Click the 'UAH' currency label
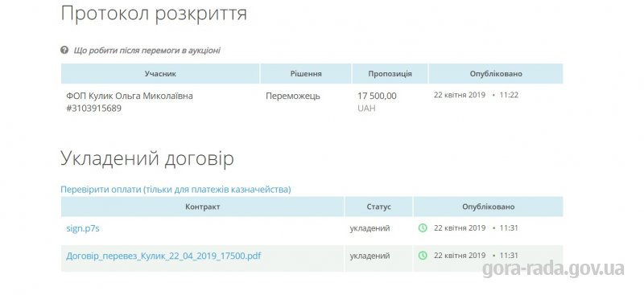This screenshot has width=644, height=295. point(366,109)
